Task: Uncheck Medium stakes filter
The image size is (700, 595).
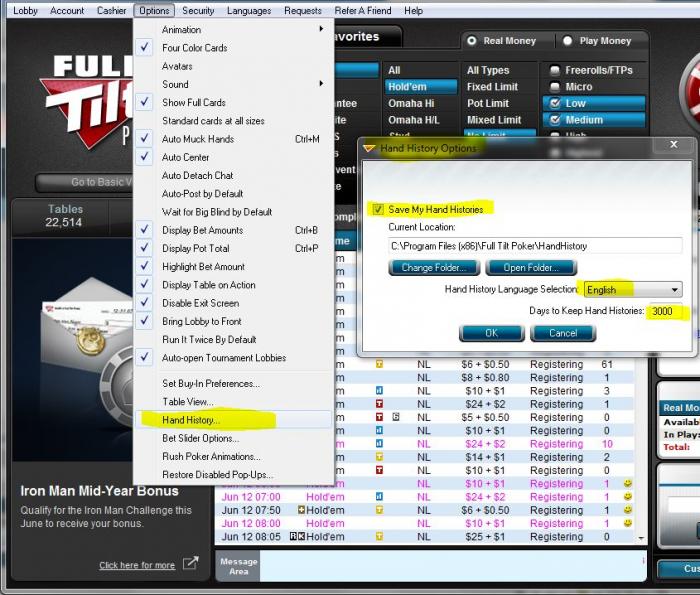Action: pos(554,120)
